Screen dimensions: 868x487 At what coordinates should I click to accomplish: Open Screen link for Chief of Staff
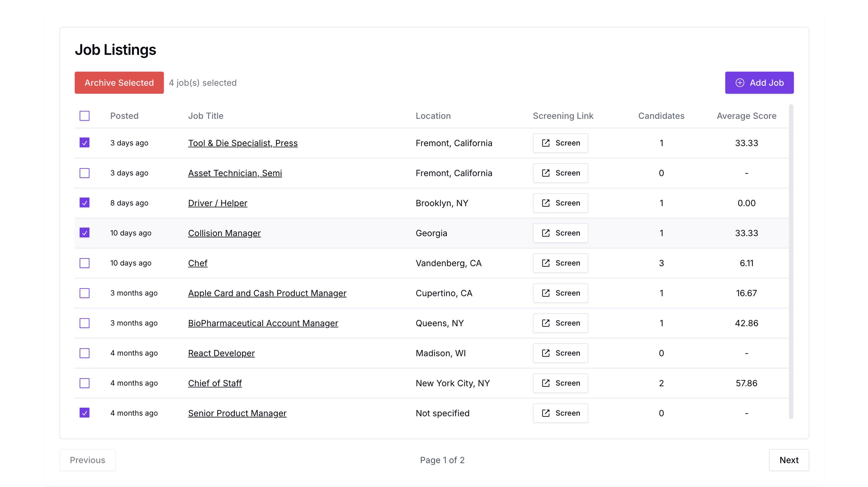[x=560, y=383]
